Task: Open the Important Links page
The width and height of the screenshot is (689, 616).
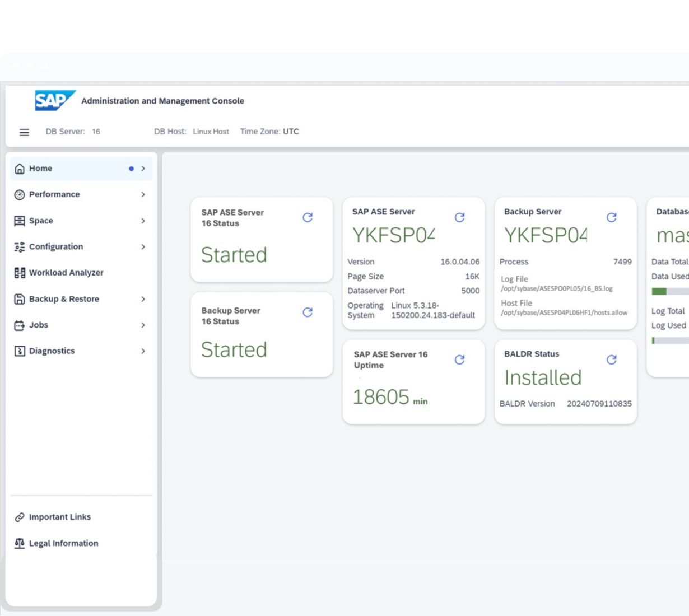Action: pyautogui.click(x=59, y=517)
